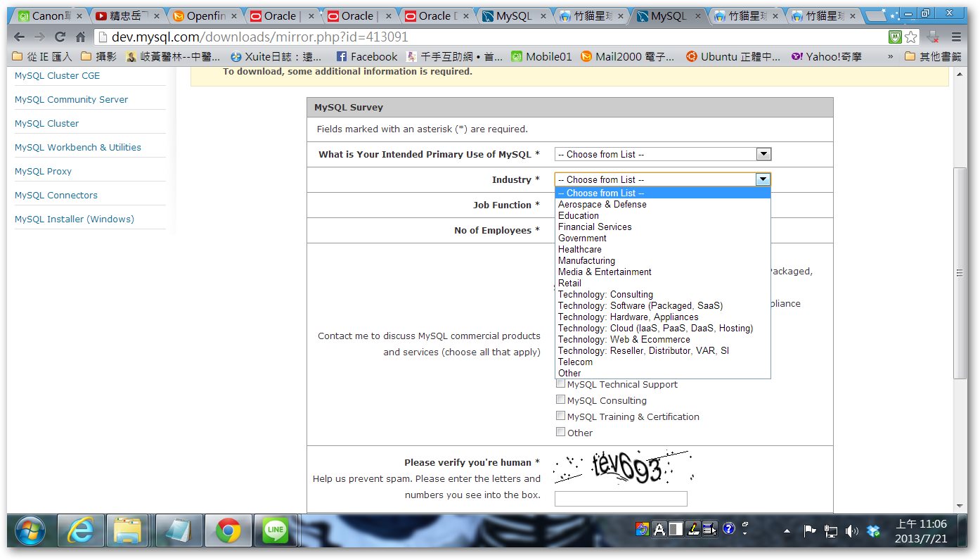
Task: Select 'Other' at bottom of Industry list
Action: [663, 373]
